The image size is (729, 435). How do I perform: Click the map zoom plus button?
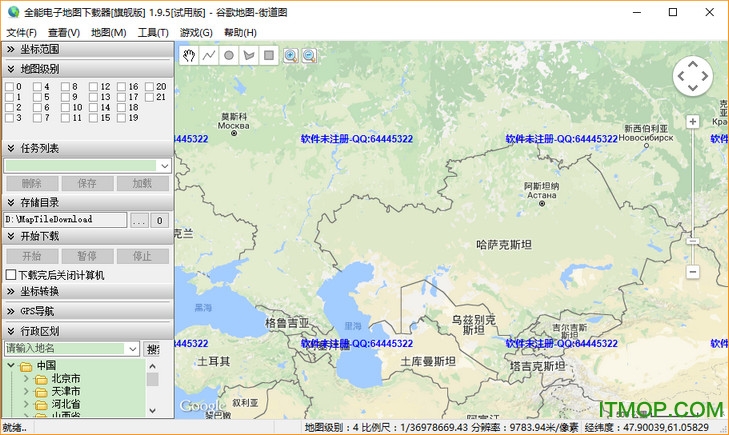[x=693, y=122]
